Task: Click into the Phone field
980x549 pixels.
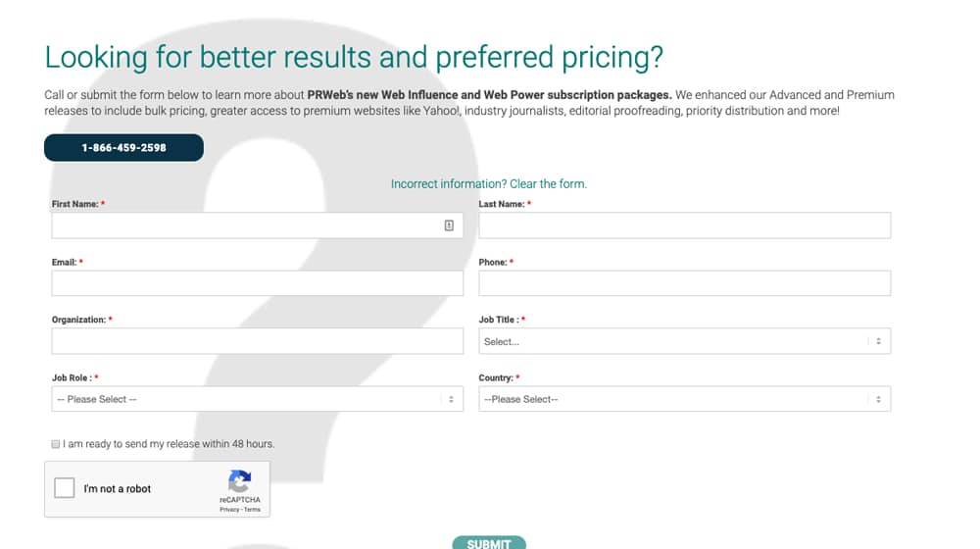Action: point(684,283)
